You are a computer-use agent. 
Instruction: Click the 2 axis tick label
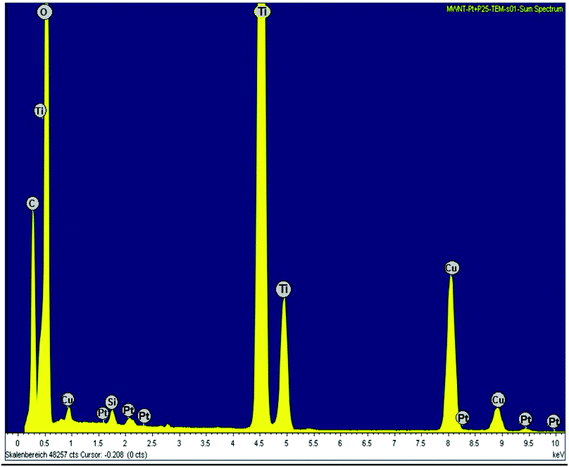click(125, 443)
